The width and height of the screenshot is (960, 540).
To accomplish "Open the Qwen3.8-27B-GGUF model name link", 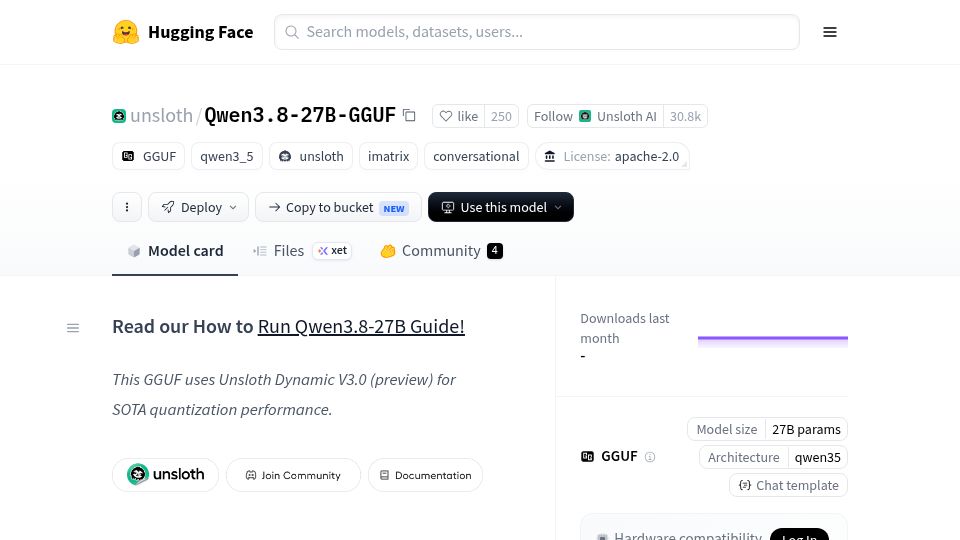I will click(300, 115).
